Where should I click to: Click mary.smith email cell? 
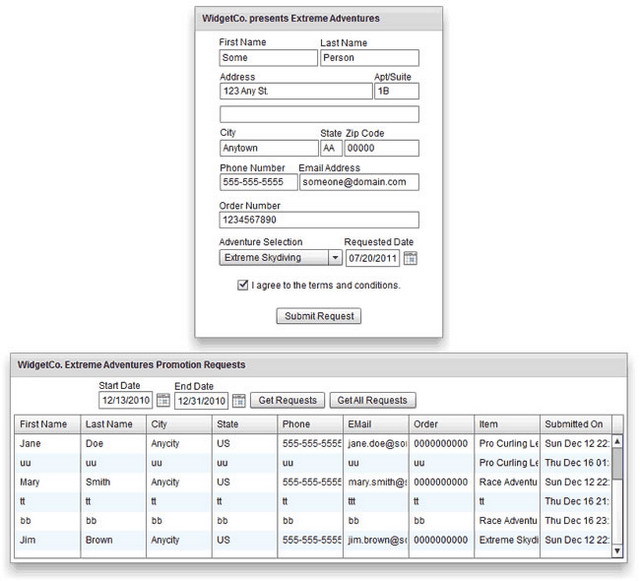[376, 482]
